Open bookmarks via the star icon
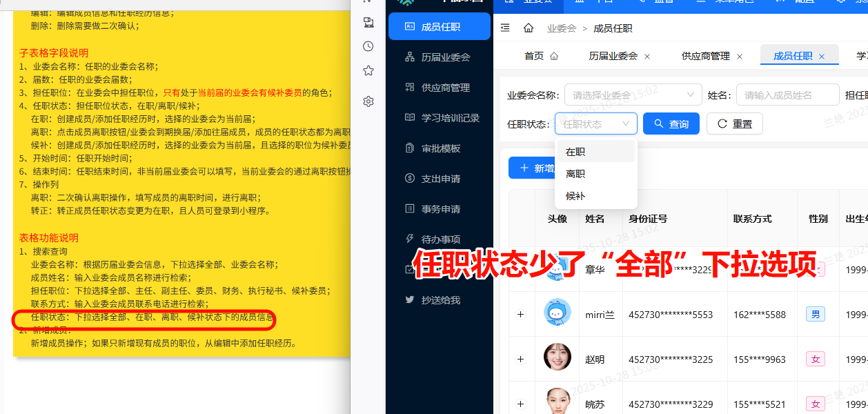 [368, 70]
